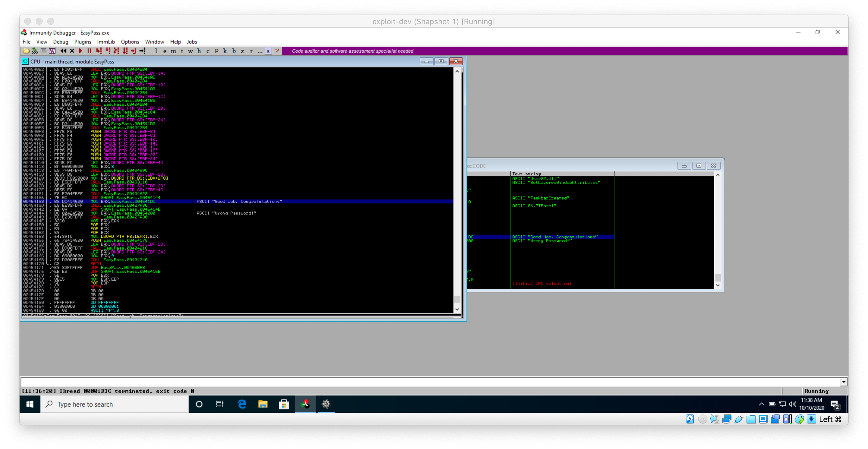Image resolution: width=868 pixels, height=449 pixels.
Task: Show Breakpoints with 'b' button
Action: click(x=234, y=51)
